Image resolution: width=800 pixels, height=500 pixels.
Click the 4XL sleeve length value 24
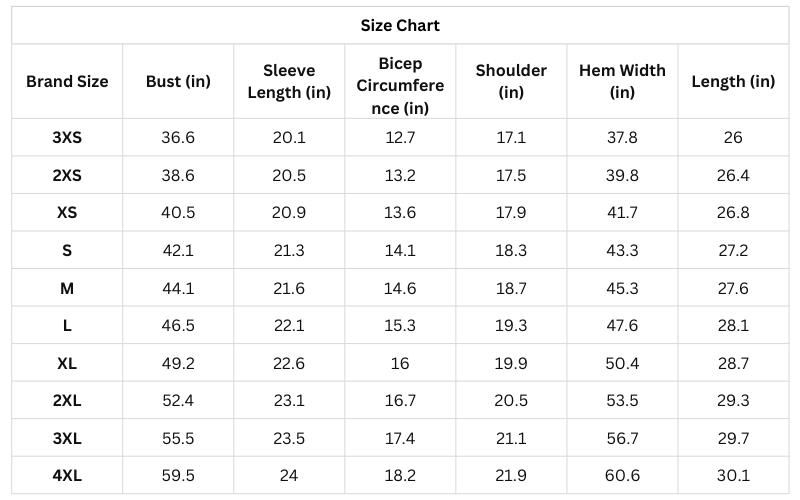[x=289, y=475]
